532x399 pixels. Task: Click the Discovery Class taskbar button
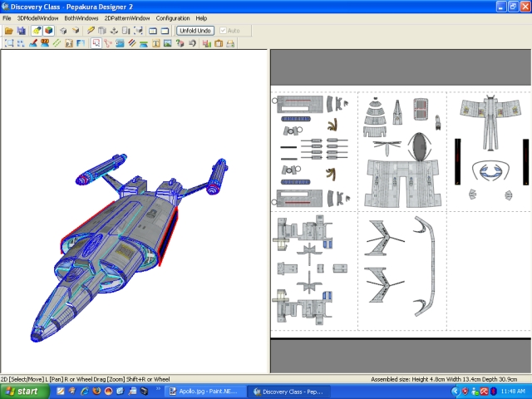click(x=288, y=392)
